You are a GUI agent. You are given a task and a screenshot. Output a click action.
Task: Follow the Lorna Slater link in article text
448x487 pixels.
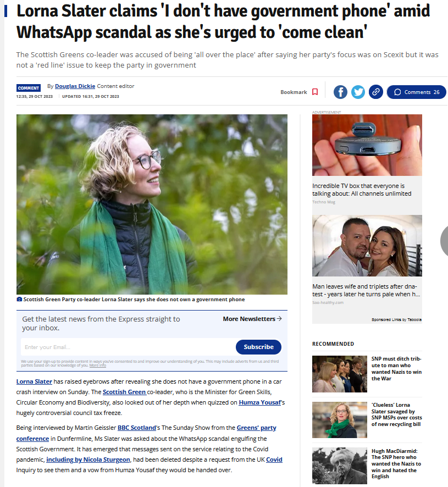click(x=34, y=381)
